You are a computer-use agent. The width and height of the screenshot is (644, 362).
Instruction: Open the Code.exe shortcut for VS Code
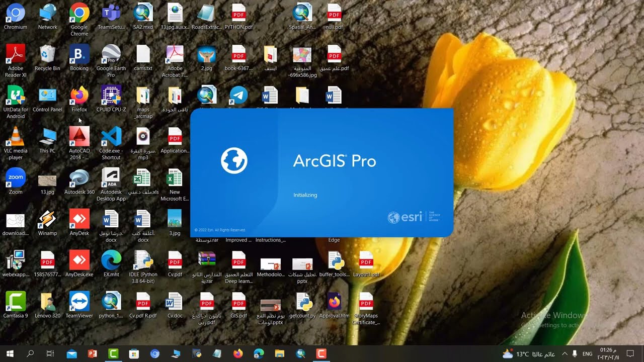point(111,144)
